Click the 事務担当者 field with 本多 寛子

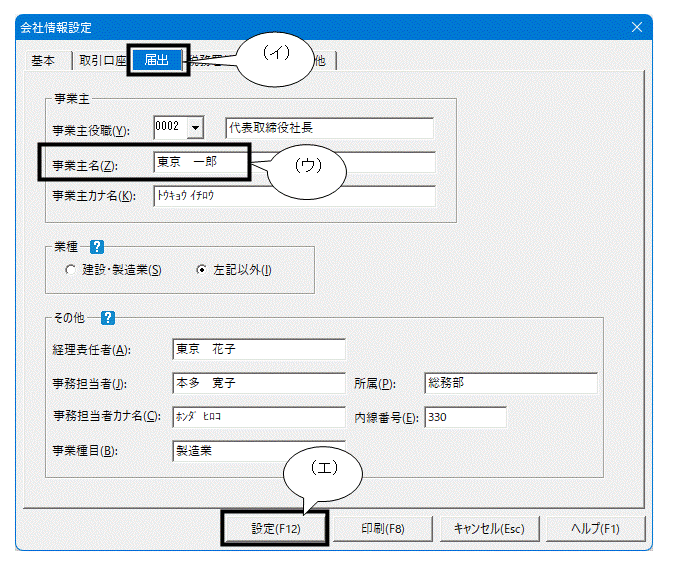259,383
